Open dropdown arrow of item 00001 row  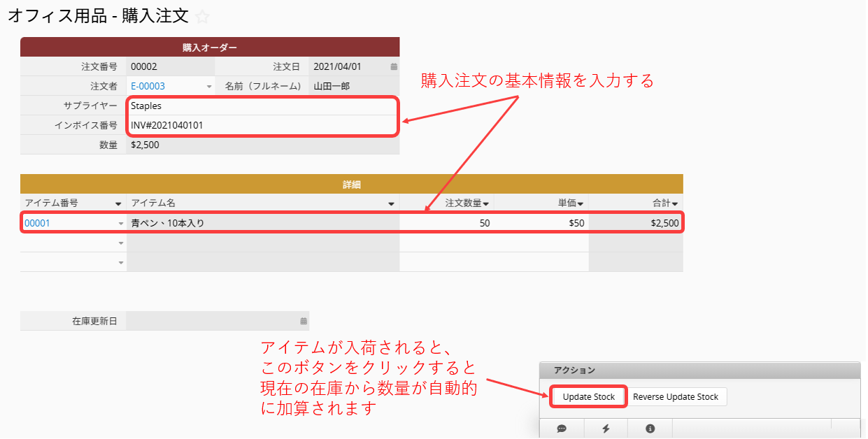point(120,224)
